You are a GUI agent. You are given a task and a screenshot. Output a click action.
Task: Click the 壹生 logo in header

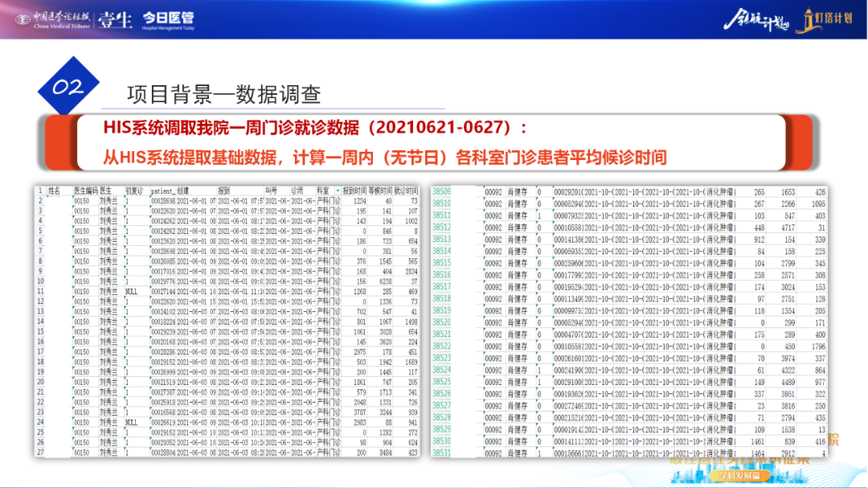[x=116, y=20]
